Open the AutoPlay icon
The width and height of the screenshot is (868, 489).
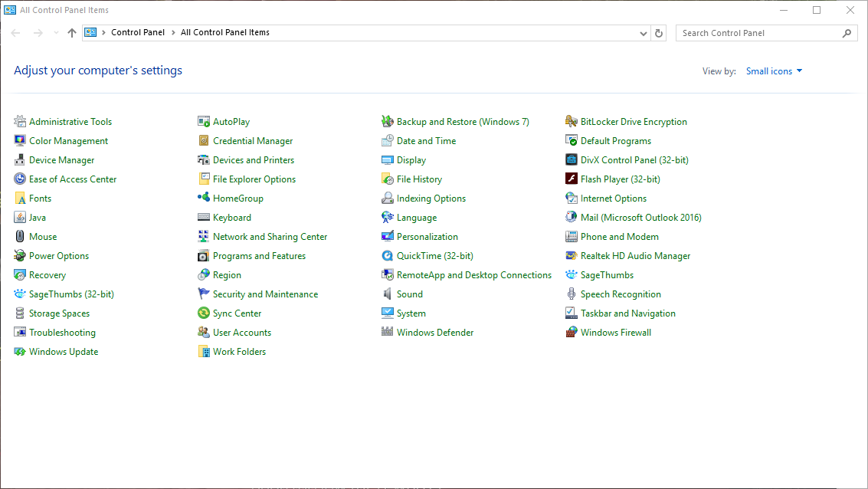click(204, 121)
